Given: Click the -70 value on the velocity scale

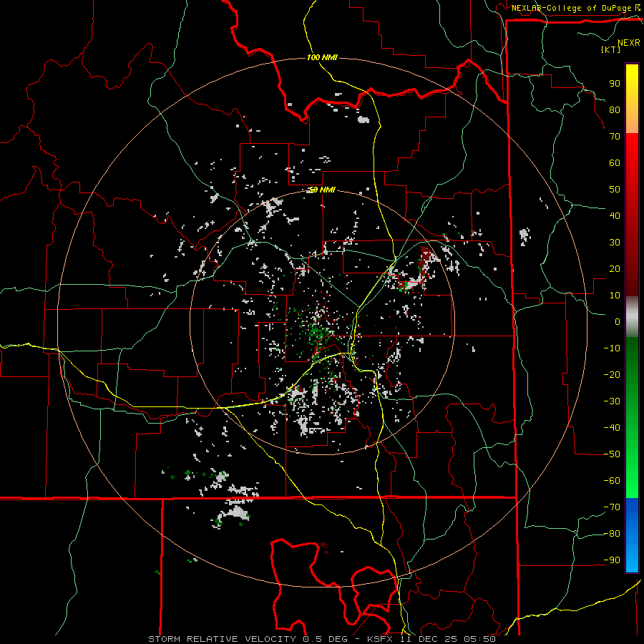Looking at the screenshot, I should [x=612, y=507].
